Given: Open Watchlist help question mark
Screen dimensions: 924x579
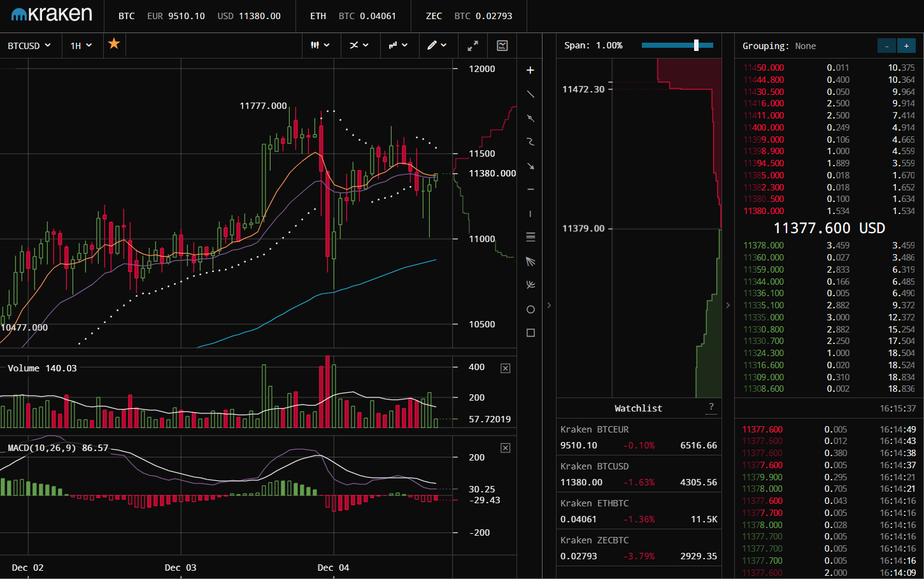Looking at the screenshot, I should point(711,407).
